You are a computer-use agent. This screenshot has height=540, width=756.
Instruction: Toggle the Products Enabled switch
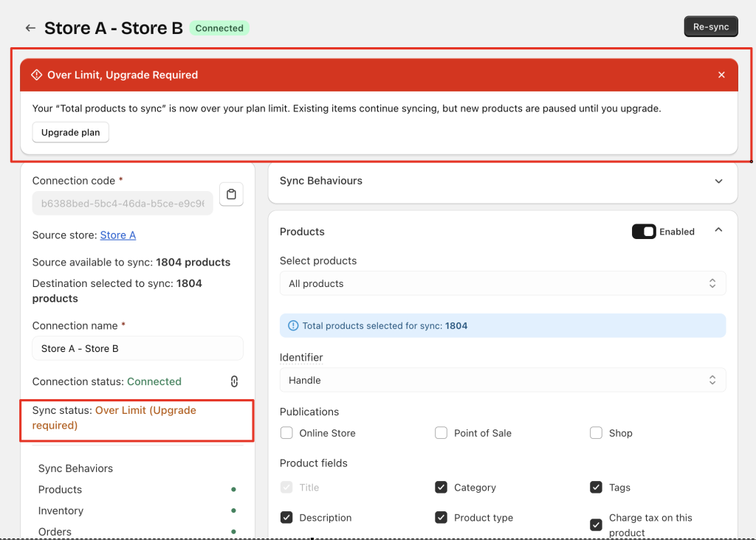(x=644, y=232)
